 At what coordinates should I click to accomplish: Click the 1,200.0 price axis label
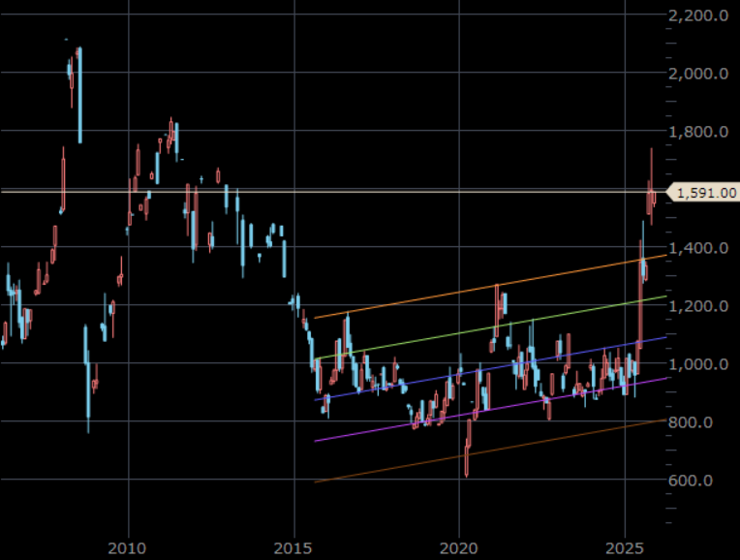tap(702, 306)
